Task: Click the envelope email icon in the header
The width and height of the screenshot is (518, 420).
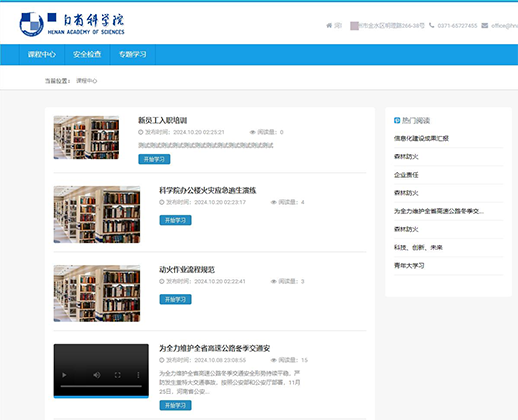Action: coord(485,25)
